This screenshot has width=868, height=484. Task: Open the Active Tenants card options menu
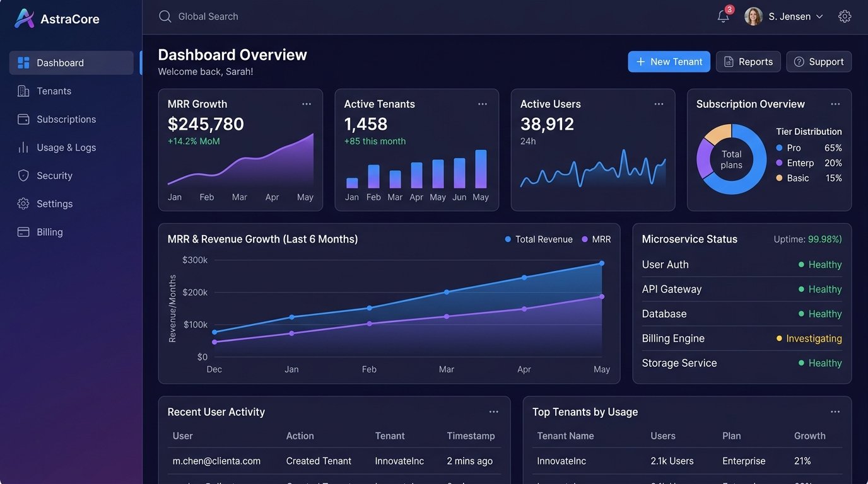tap(483, 104)
